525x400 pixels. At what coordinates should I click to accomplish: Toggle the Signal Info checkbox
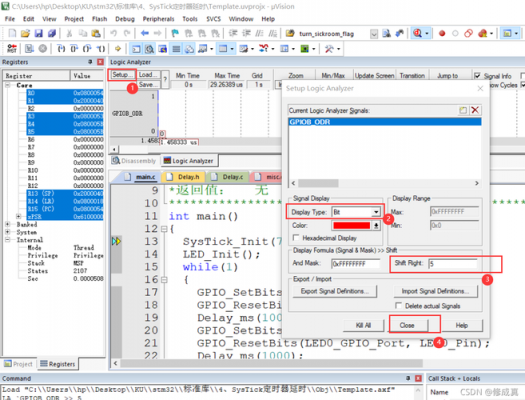[477, 76]
